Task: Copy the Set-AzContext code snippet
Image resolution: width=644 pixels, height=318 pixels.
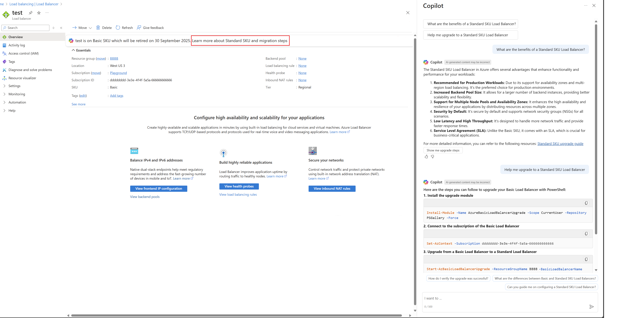Action: point(586,233)
